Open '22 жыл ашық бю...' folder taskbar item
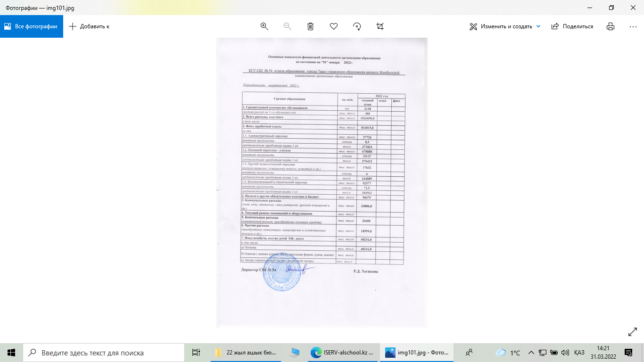 245,353
